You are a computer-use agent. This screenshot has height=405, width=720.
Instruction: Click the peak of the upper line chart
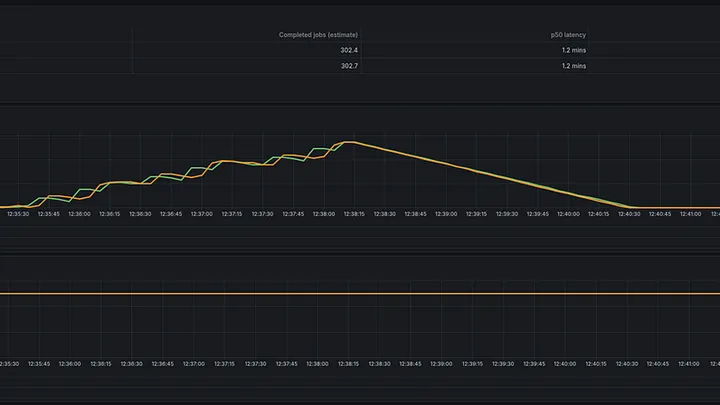349,142
